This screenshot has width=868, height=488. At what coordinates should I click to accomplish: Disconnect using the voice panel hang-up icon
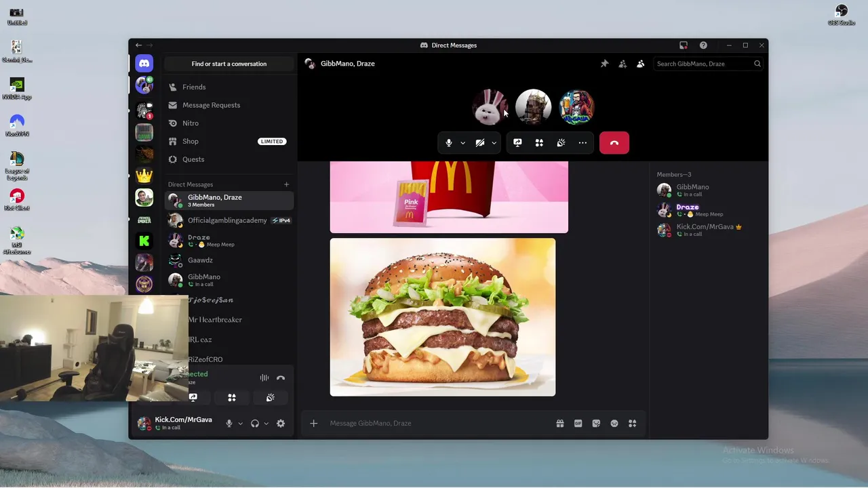pos(281,378)
